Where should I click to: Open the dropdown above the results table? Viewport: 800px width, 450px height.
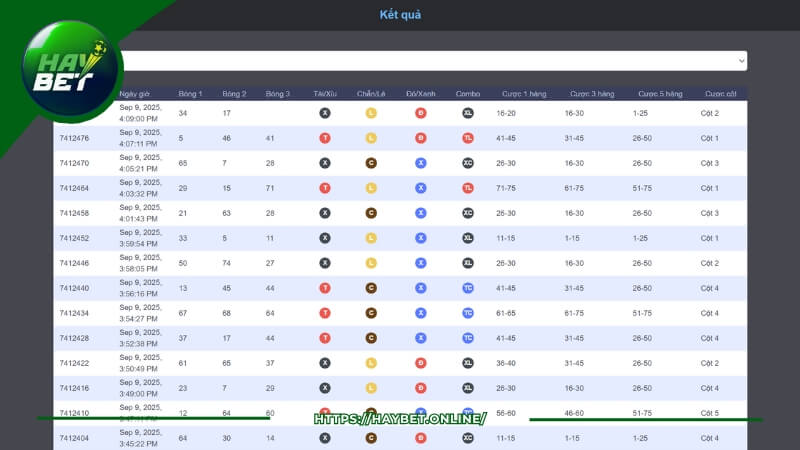tap(430, 61)
